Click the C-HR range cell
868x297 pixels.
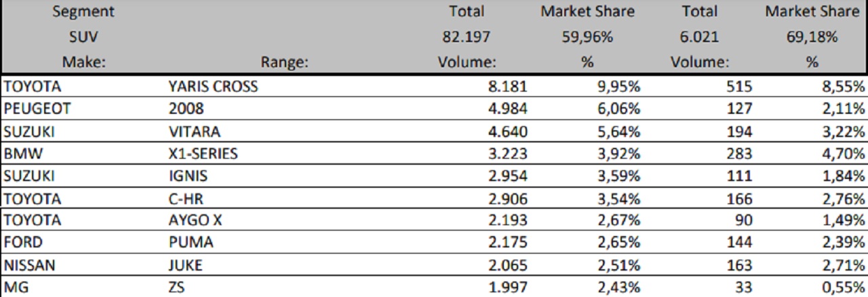[186, 199]
